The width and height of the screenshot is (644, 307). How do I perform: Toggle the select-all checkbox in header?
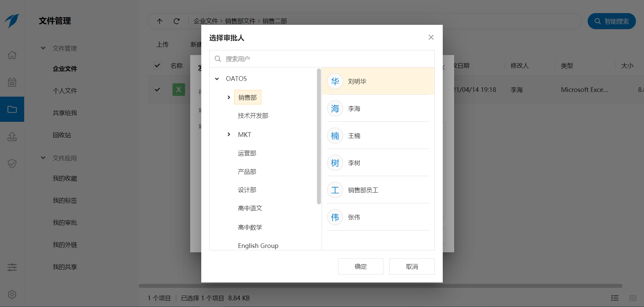[158, 65]
